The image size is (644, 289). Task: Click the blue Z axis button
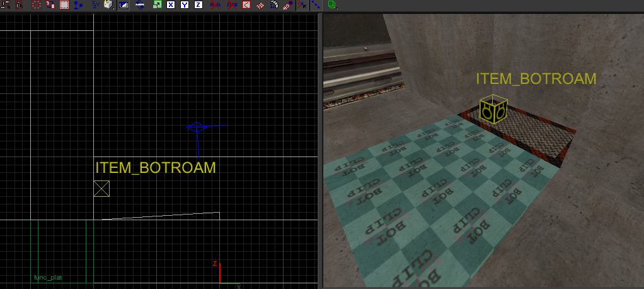point(198,5)
